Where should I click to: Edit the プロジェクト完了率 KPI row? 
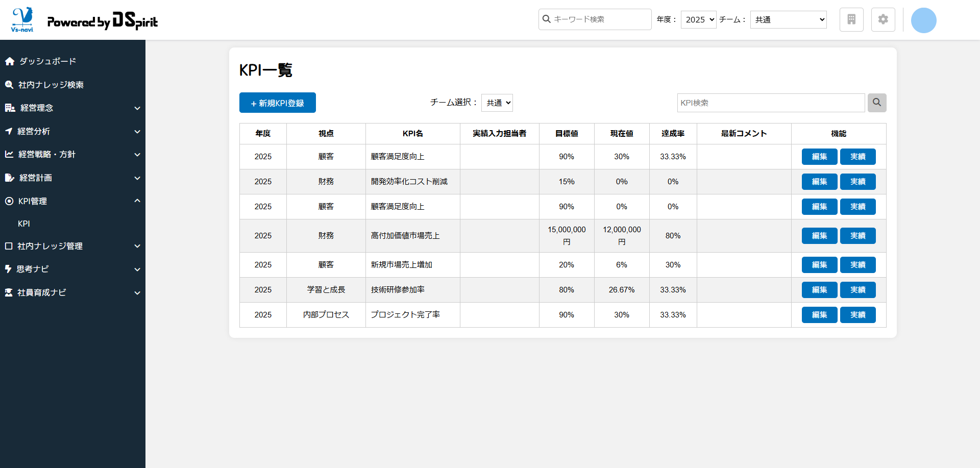pos(820,315)
